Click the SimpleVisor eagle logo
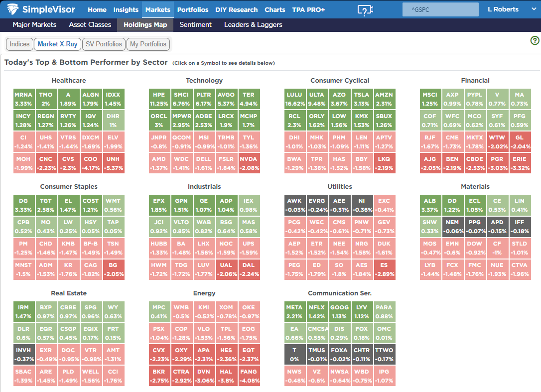 (x=13, y=9)
